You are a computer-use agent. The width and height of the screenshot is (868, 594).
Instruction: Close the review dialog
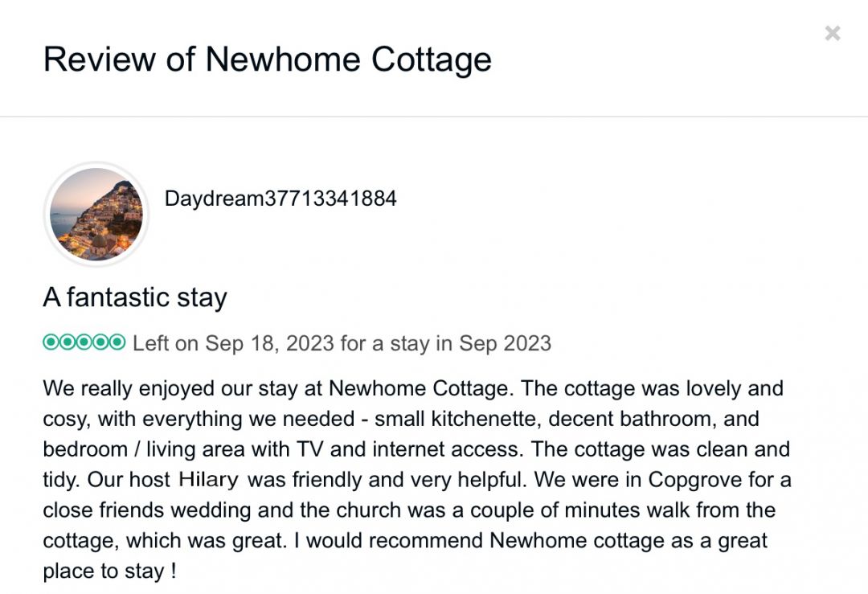(x=833, y=33)
